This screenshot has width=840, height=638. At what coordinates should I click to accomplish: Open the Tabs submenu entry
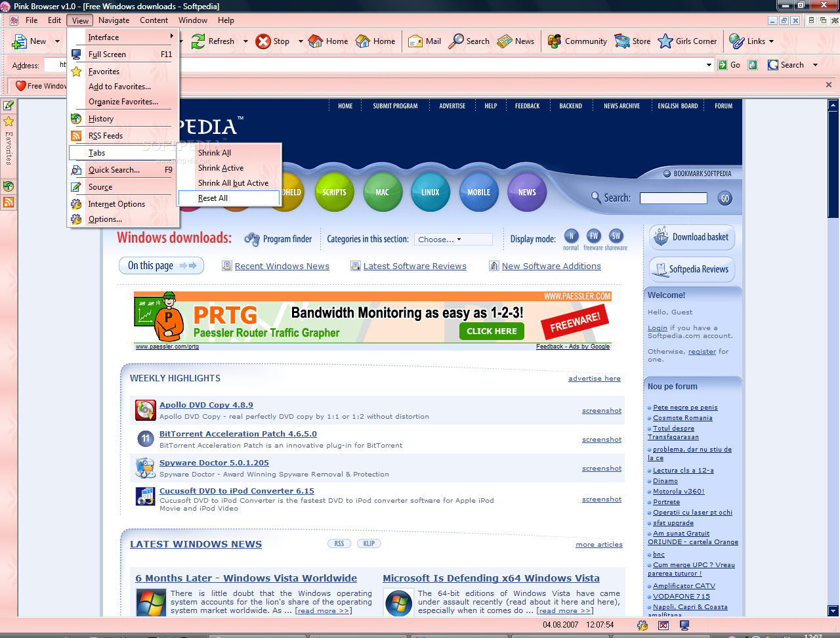(x=123, y=153)
